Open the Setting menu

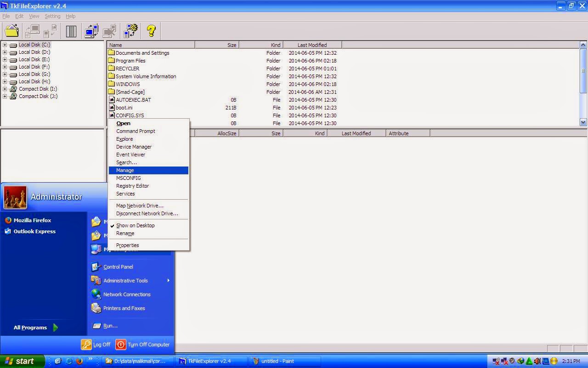[x=52, y=16]
